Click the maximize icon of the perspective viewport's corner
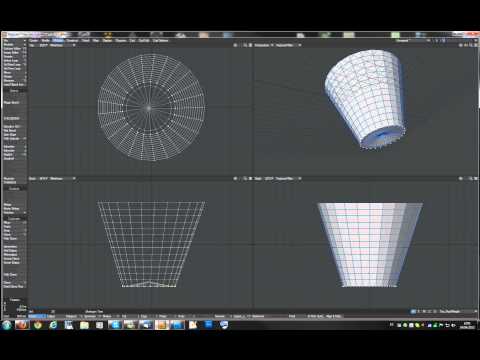The image size is (480, 360). [476, 45]
